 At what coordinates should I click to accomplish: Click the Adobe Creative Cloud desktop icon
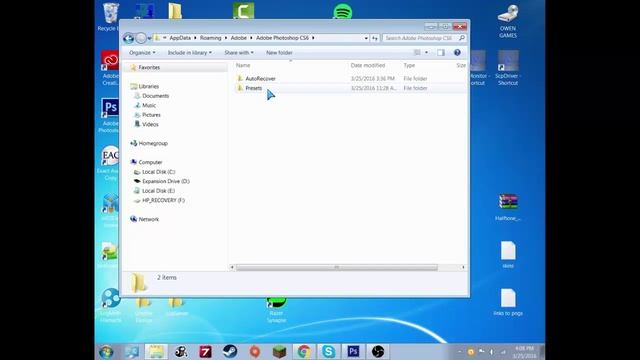(110, 68)
